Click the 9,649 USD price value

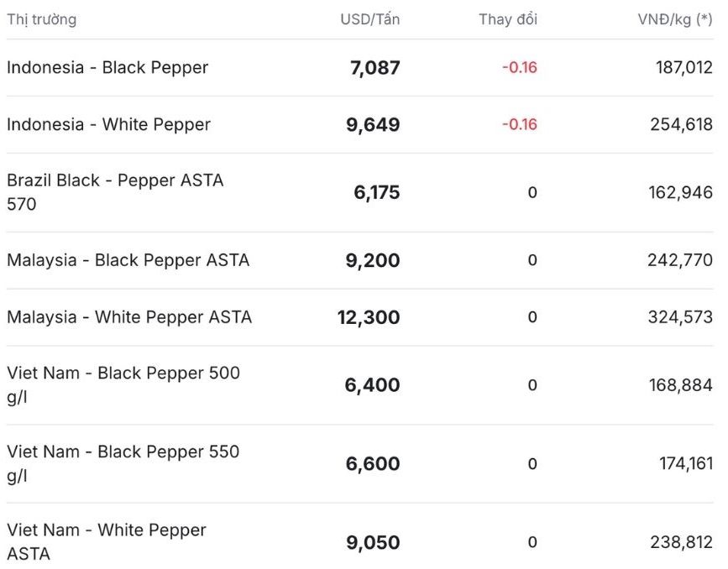click(x=373, y=125)
